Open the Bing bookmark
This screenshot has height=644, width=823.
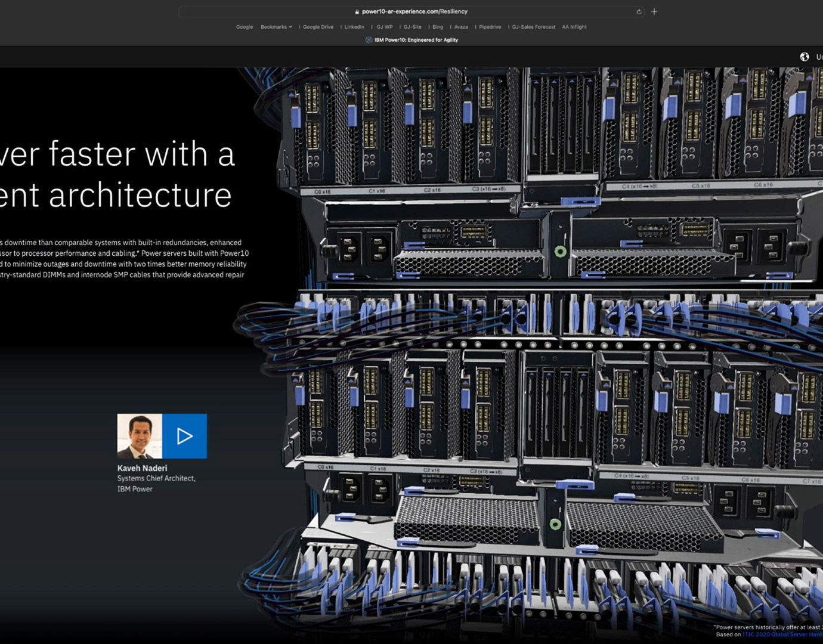pos(438,27)
